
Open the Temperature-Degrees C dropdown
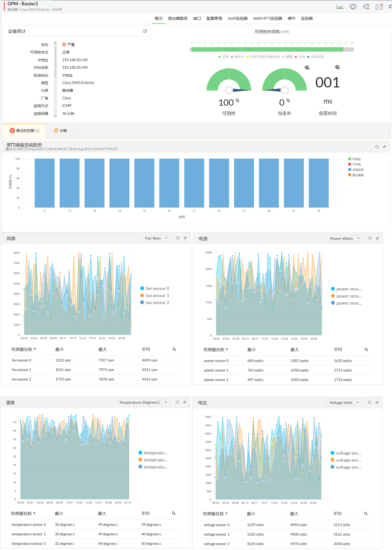(143, 402)
